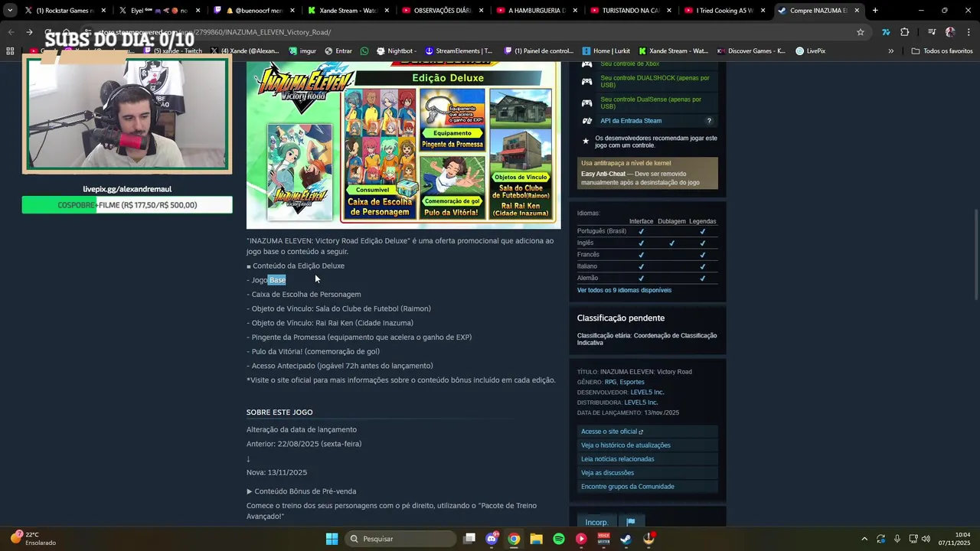Click the highlighted word Base
980x551 pixels.
click(x=277, y=280)
